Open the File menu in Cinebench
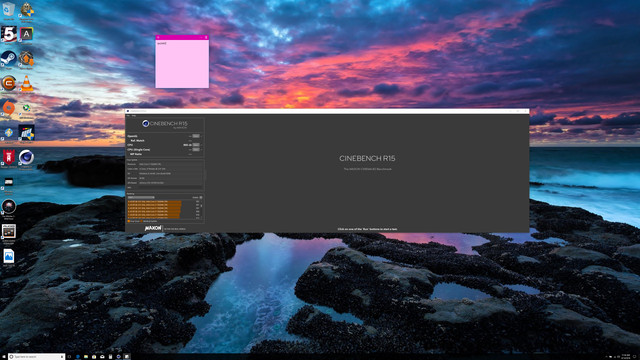 click(128, 116)
